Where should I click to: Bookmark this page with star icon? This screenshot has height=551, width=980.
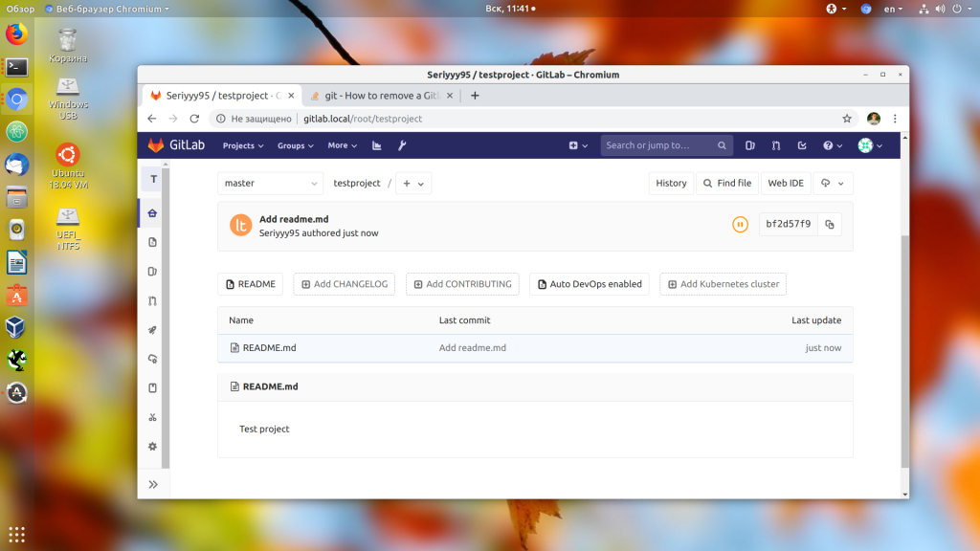[847, 119]
